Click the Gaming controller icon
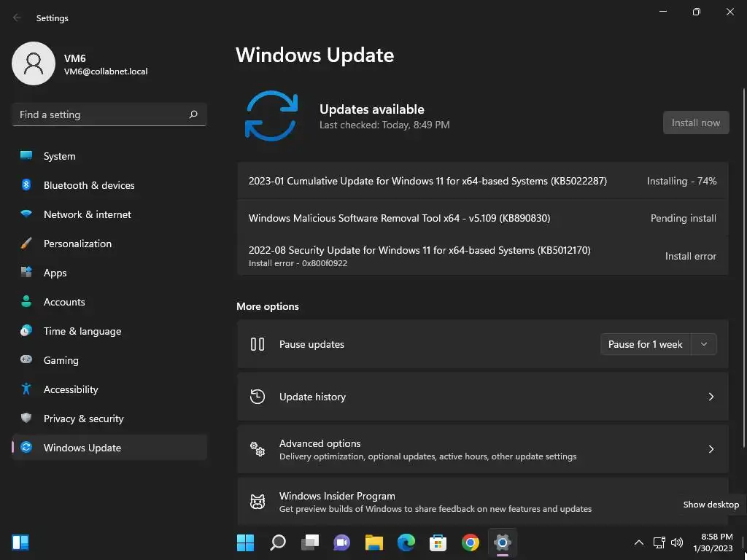The width and height of the screenshot is (747, 560). [x=26, y=359]
